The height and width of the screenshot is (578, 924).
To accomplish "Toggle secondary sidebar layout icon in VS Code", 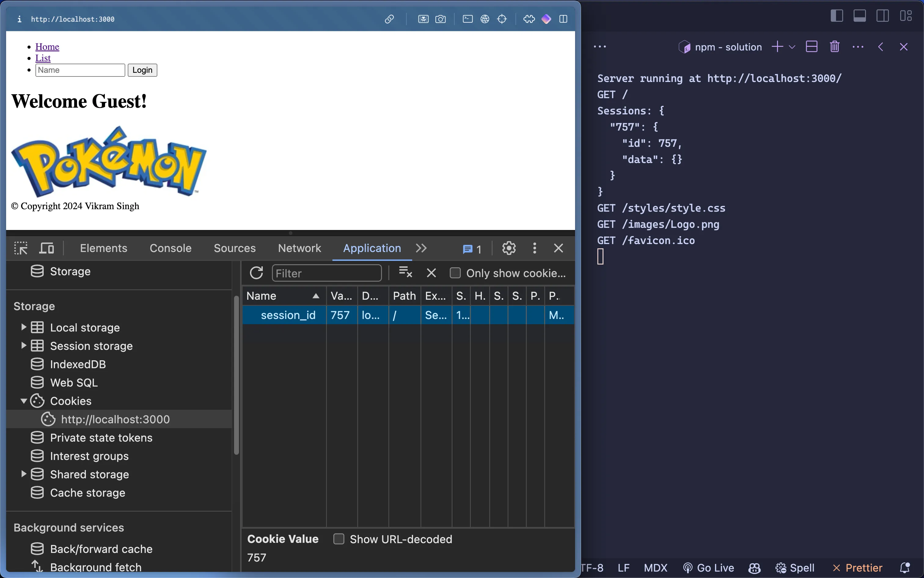I will (x=882, y=16).
